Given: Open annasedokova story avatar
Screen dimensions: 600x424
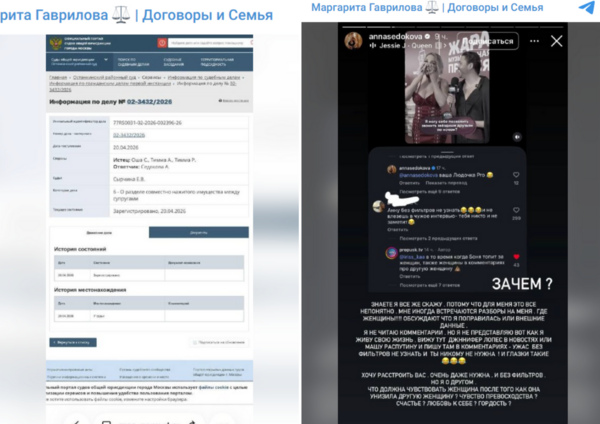Looking at the screenshot, I should click(353, 41).
